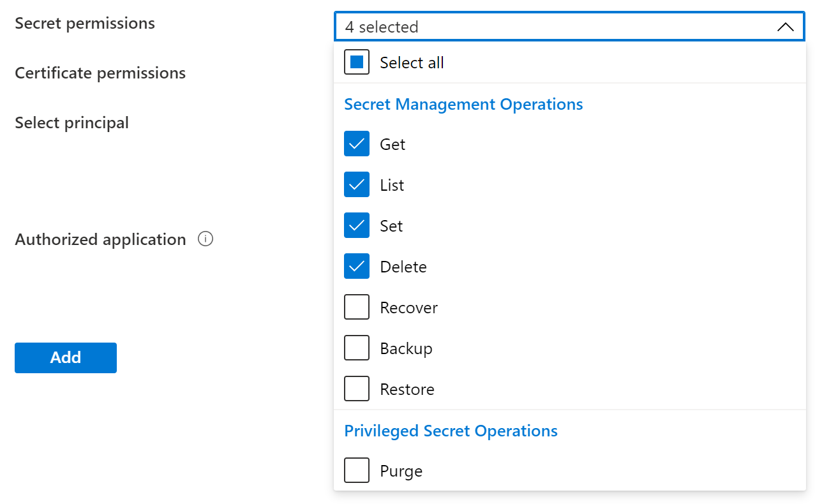The width and height of the screenshot is (815, 504).
Task: Click the Secret Management Operations heading
Action: click(x=463, y=104)
